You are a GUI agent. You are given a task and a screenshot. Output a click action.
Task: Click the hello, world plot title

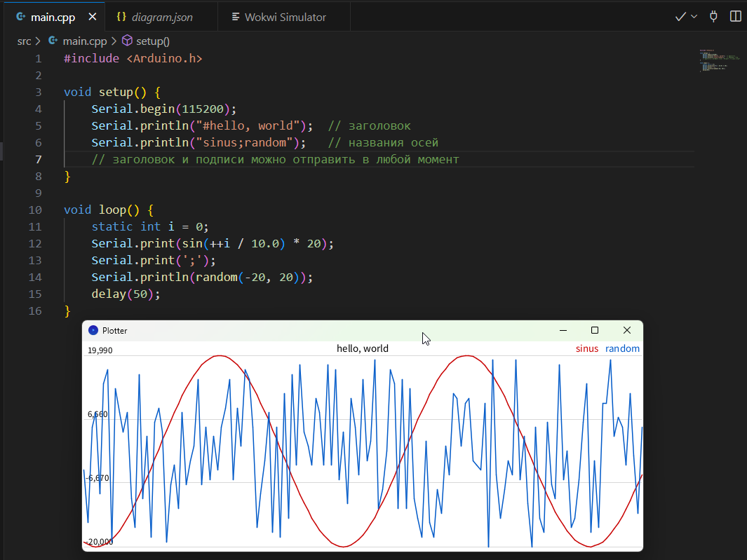(363, 348)
